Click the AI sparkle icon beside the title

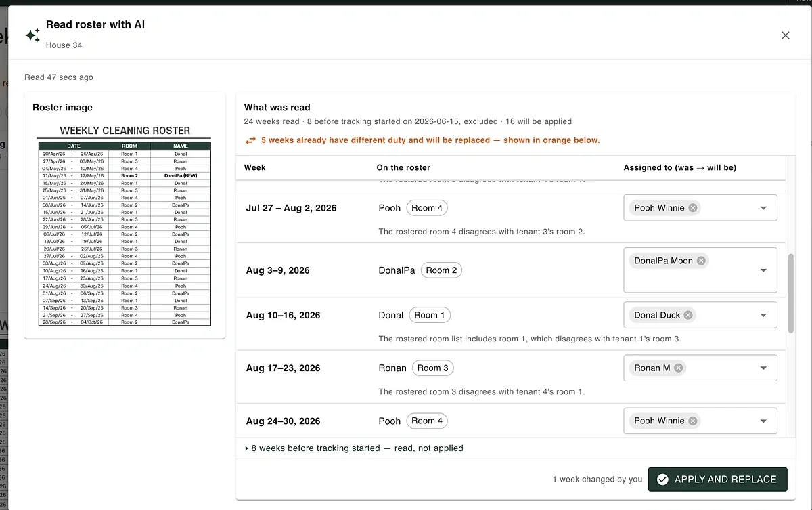32,35
